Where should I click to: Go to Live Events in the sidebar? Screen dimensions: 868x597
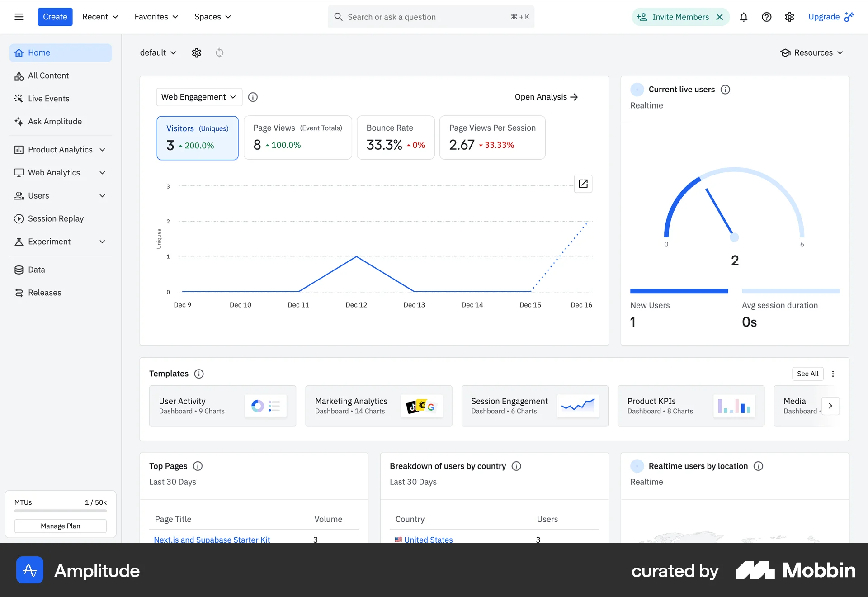point(48,99)
